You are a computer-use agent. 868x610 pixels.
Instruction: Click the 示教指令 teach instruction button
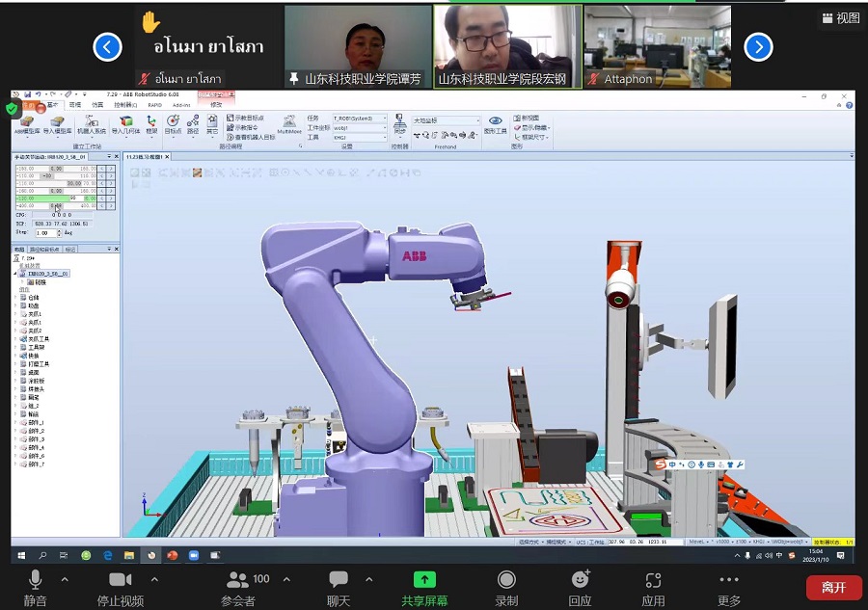click(x=242, y=127)
